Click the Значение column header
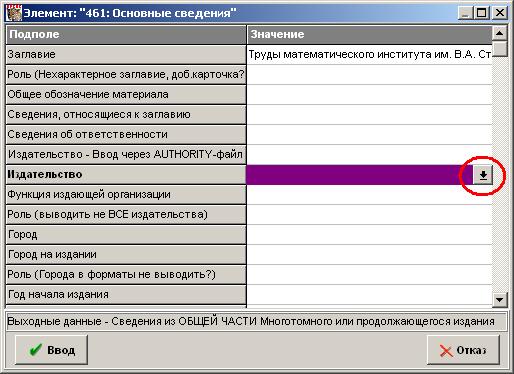This screenshot has width=514, height=374. point(369,34)
